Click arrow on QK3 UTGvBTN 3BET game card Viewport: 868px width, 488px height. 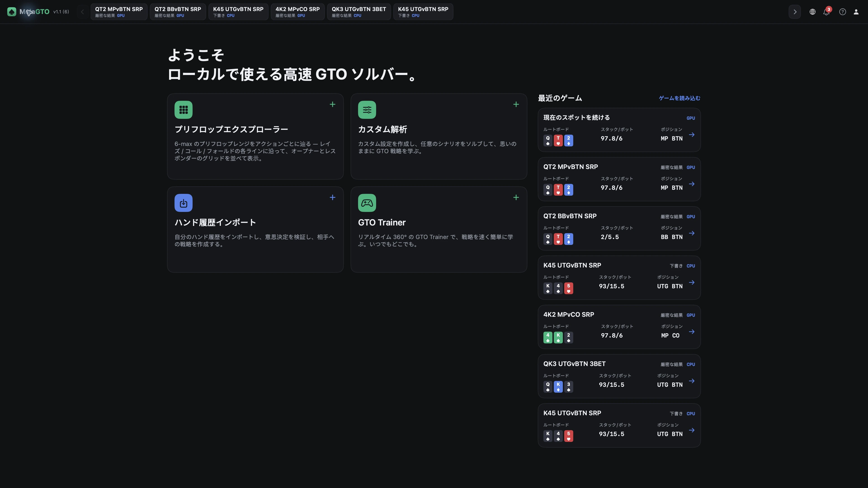point(691,381)
